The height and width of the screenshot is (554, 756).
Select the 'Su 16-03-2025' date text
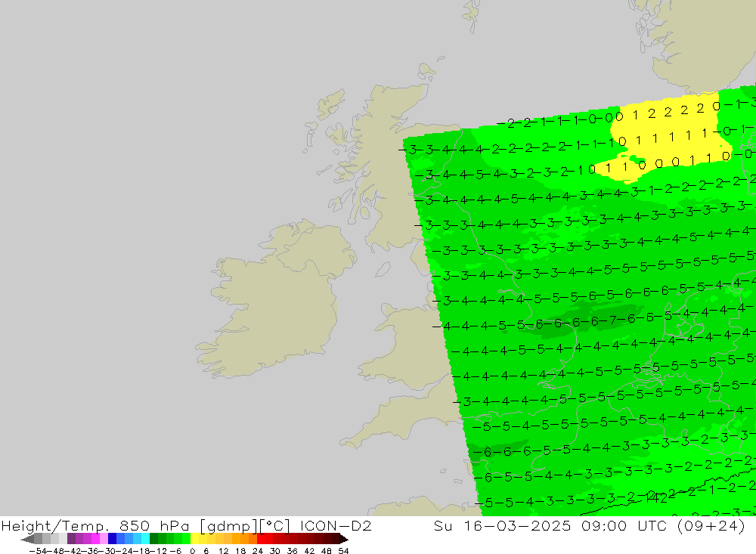503,525
